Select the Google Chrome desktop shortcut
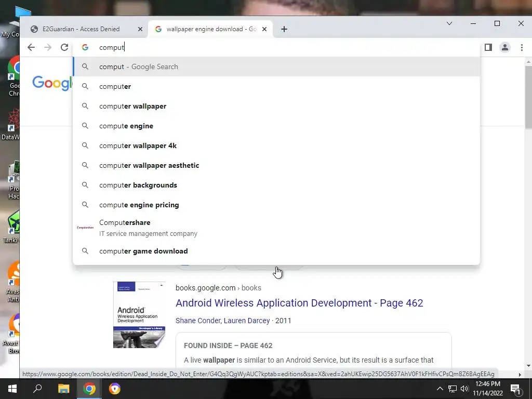Image resolution: width=532 pixels, height=399 pixels. (13, 76)
